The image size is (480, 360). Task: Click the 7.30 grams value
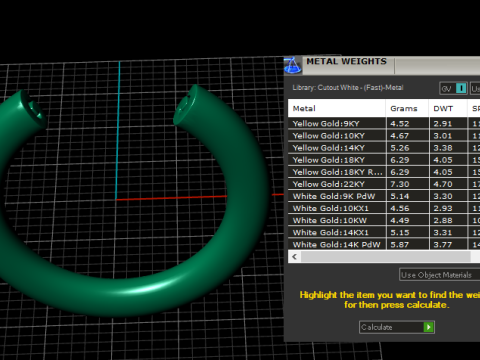(400, 184)
